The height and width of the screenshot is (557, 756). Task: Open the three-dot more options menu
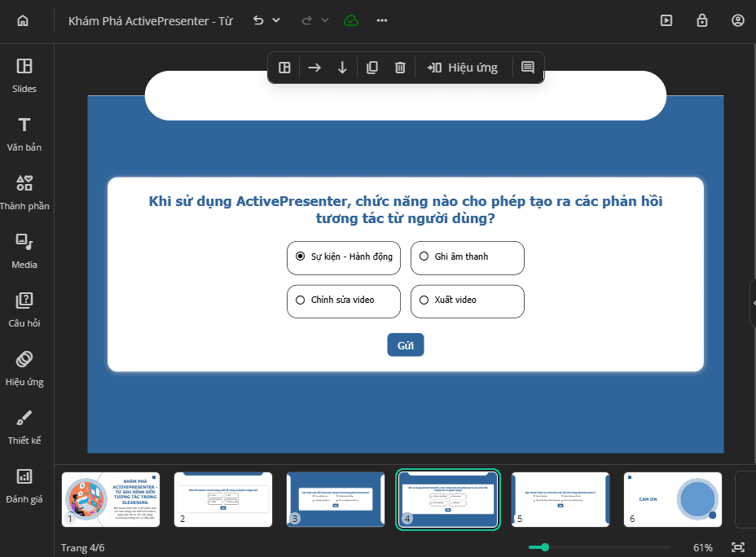382,20
